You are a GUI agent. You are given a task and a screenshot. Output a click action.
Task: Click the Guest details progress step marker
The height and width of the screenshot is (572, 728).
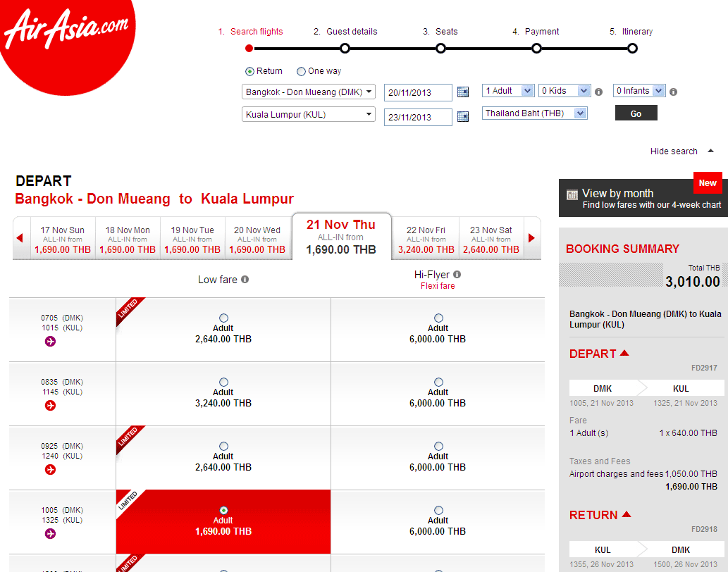click(x=345, y=48)
